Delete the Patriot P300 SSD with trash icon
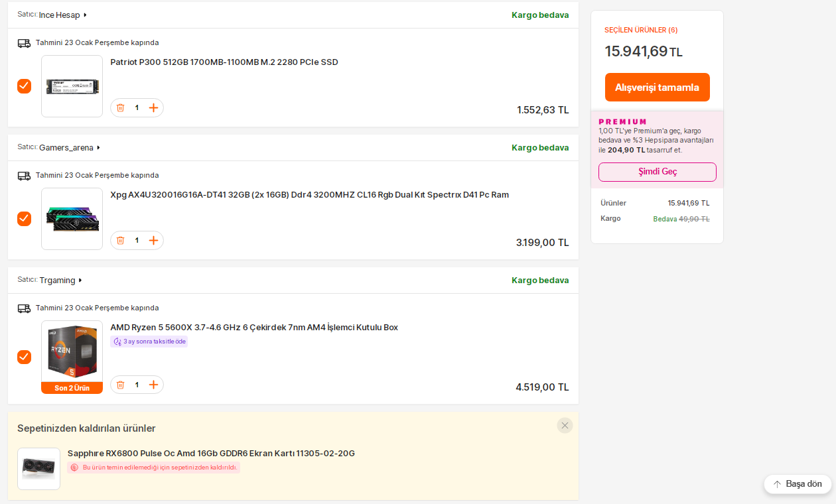 (120, 107)
